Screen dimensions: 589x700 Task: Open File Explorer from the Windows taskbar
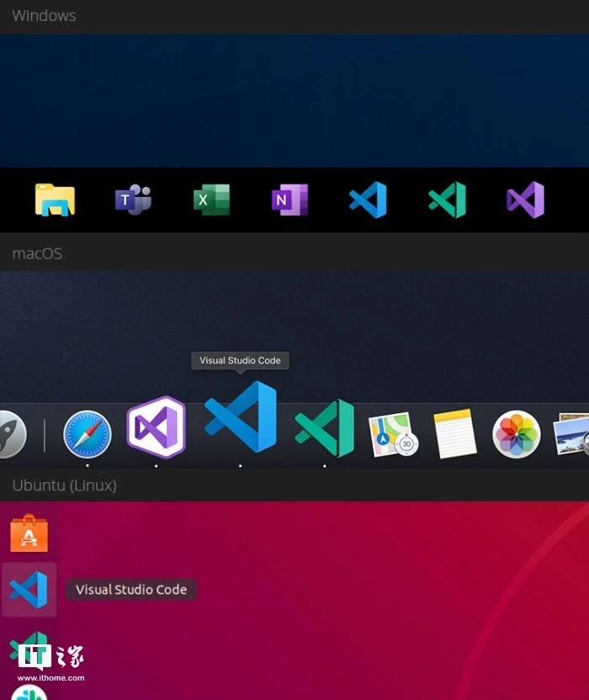point(55,200)
